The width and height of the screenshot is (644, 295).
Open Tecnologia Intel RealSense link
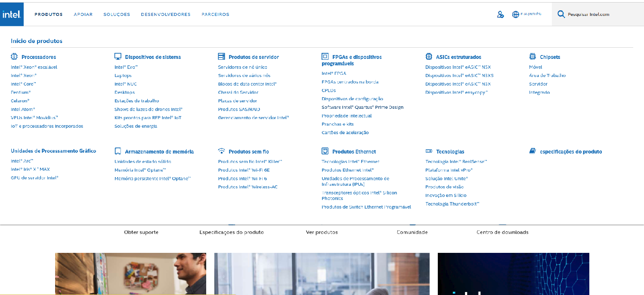(x=456, y=162)
